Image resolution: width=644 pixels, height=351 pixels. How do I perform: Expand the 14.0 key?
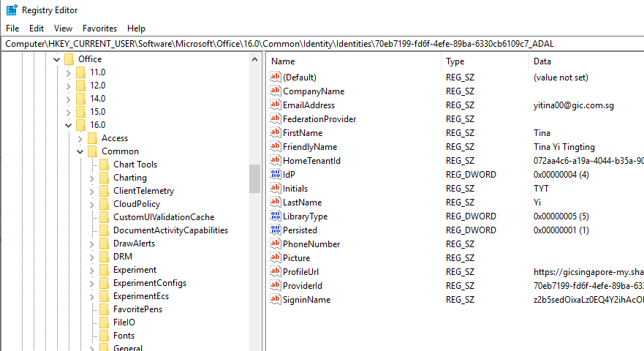tap(68, 99)
